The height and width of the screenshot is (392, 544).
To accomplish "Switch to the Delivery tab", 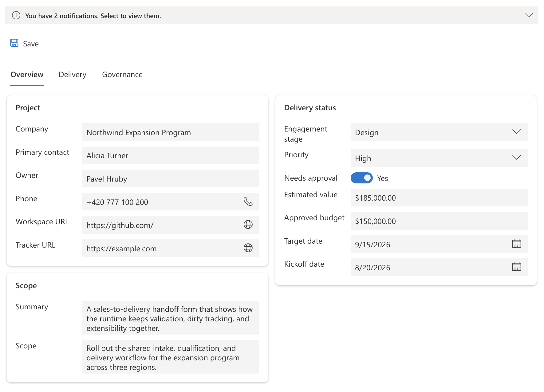I will 73,75.
